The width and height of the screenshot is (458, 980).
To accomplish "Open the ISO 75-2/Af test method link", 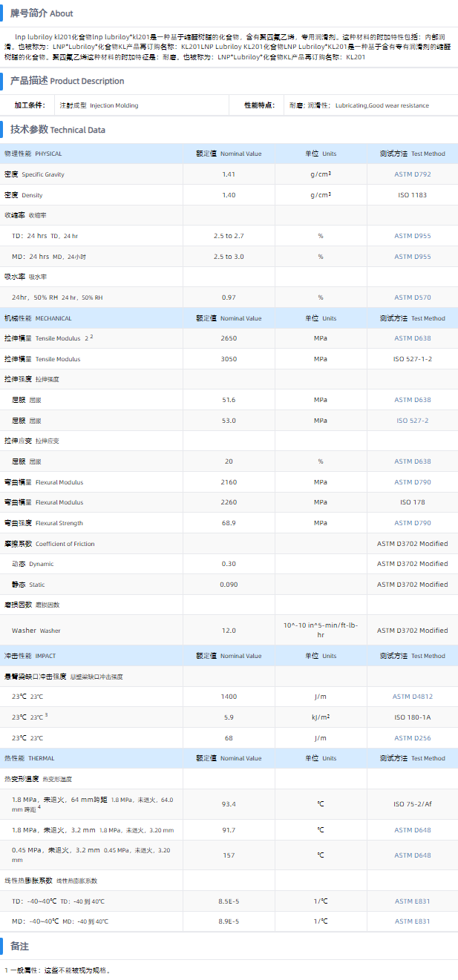I will pyautogui.click(x=412, y=804).
